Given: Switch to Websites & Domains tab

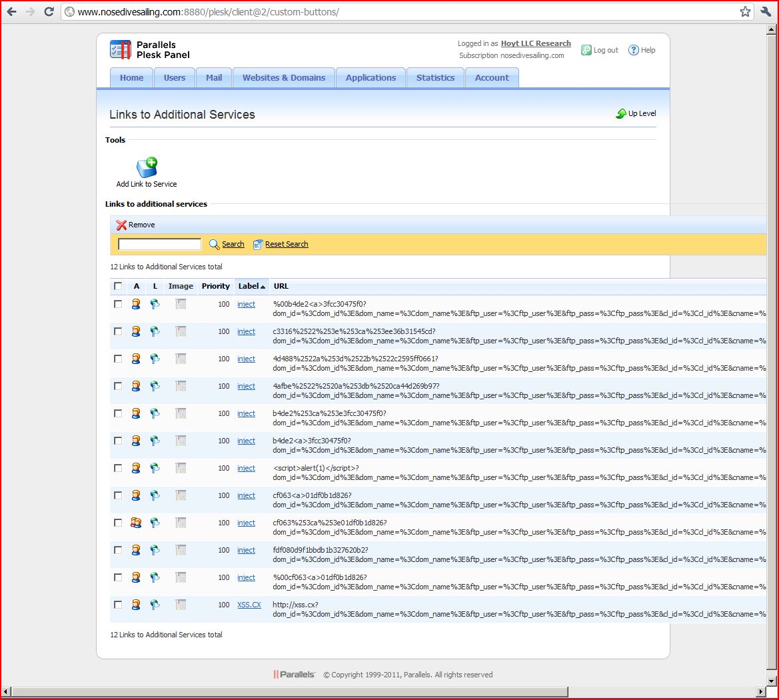Looking at the screenshot, I should click(284, 77).
